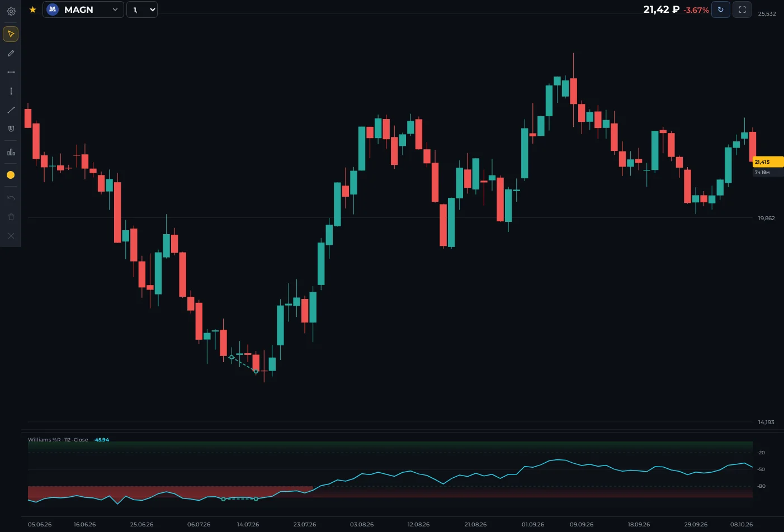Select the horizontal line tool
Image resolution: width=784 pixels, height=532 pixels.
click(x=11, y=72)
